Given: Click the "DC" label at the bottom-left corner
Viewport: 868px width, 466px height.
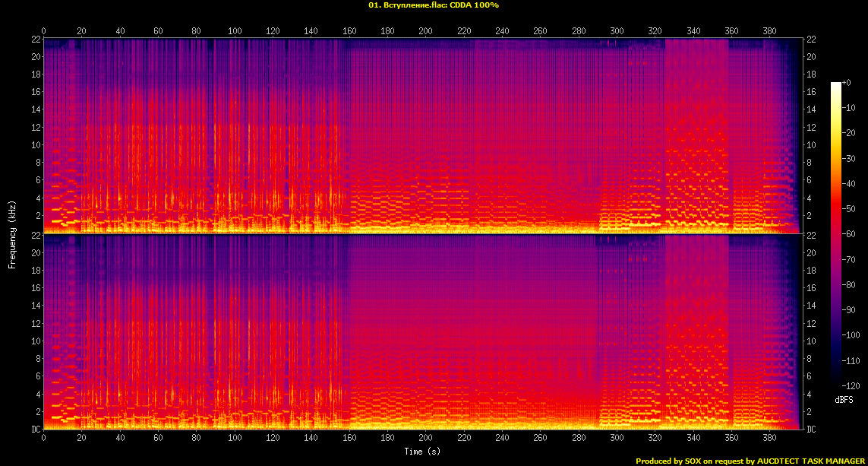Looking at the screenshot, I should tap(36, 430).
